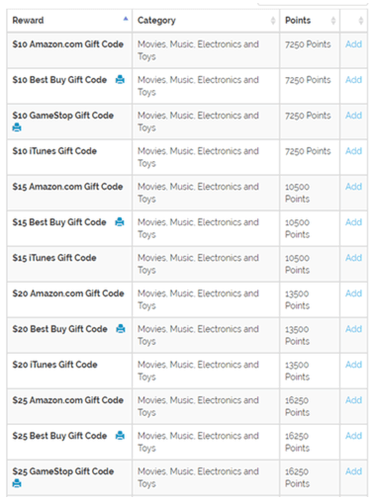This screenshot has height=500, width=374.
Task: Add the $15 Amazon.com Gift Code
Action: click(x=354, y=187)
